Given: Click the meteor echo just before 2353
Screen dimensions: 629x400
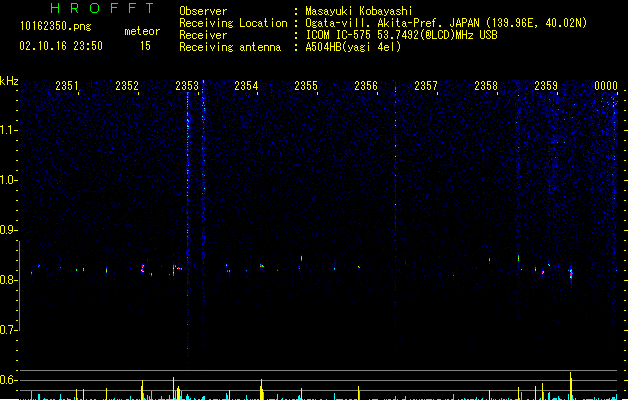Looking at the screenshot, I should pos(174,270).
